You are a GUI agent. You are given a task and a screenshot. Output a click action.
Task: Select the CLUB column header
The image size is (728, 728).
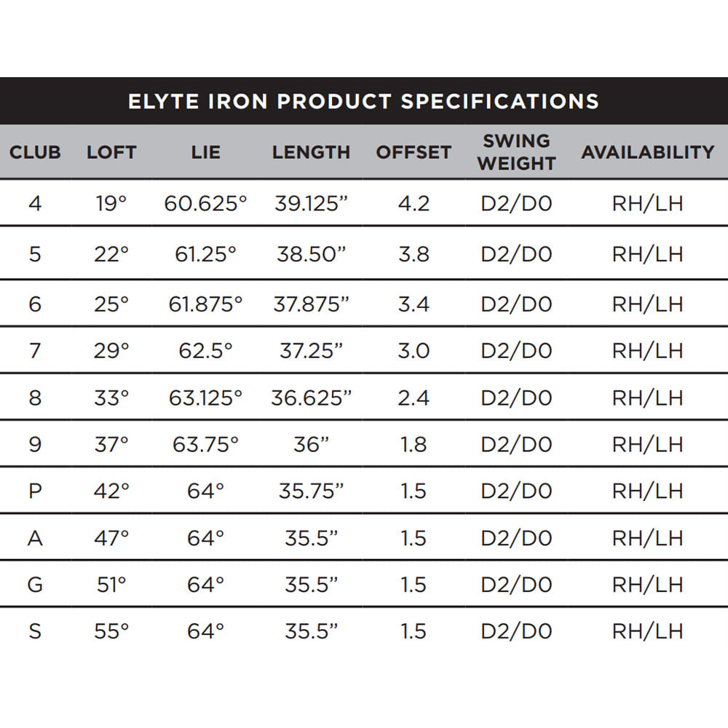tap(35, 152)
